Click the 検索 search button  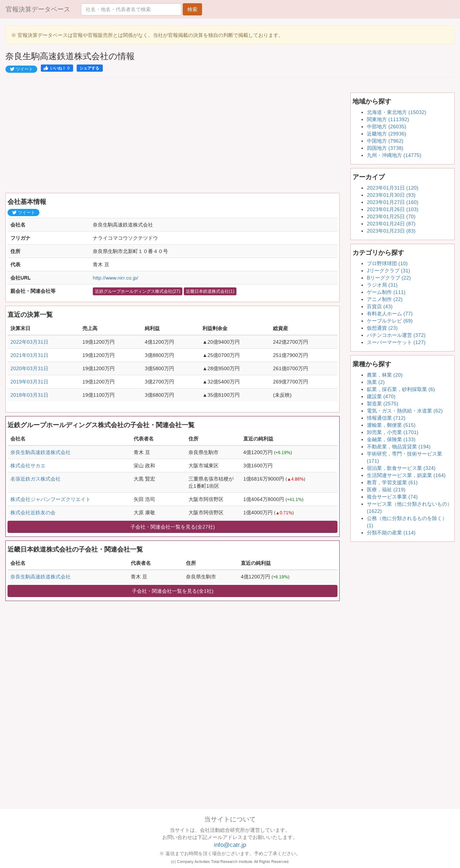click(x=192, y=9)
